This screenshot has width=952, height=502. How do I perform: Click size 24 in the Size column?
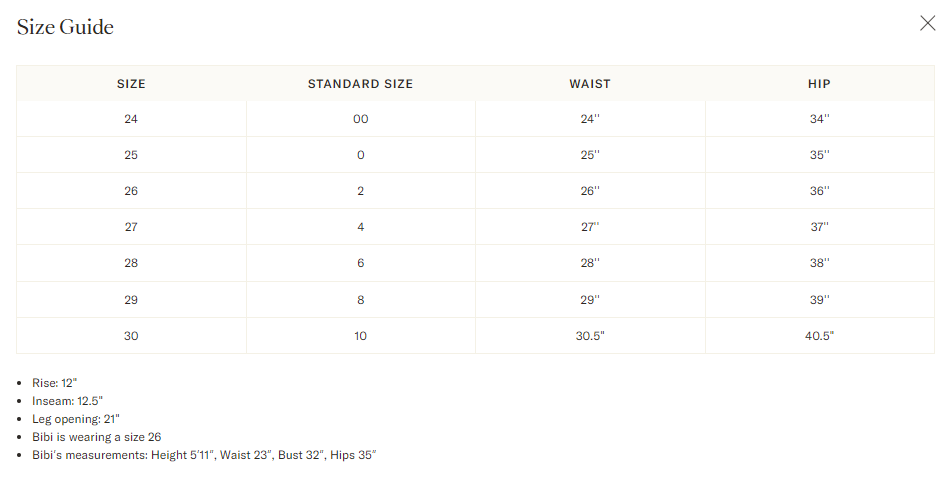[x=131, y=119]
